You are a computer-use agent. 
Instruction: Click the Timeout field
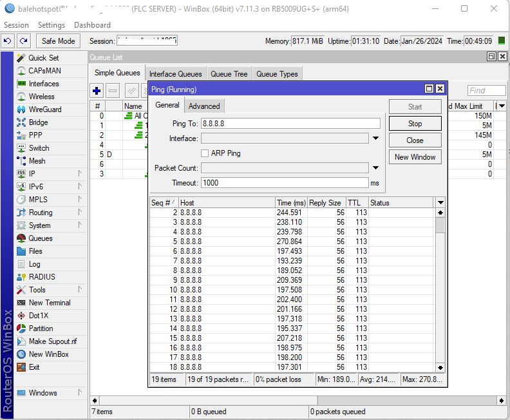(285, 183)
